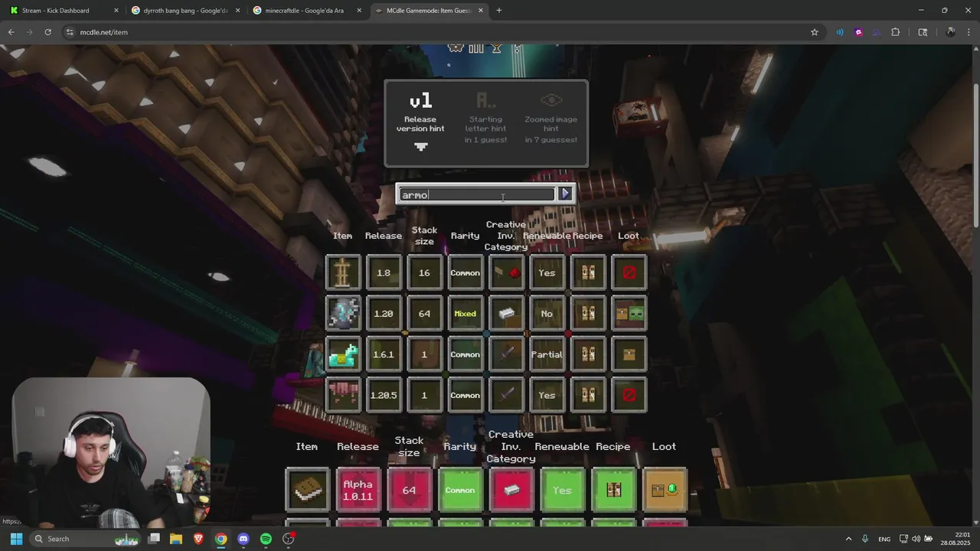
Task: Open Brave browser from taskbar
Action: click(198, 539)
